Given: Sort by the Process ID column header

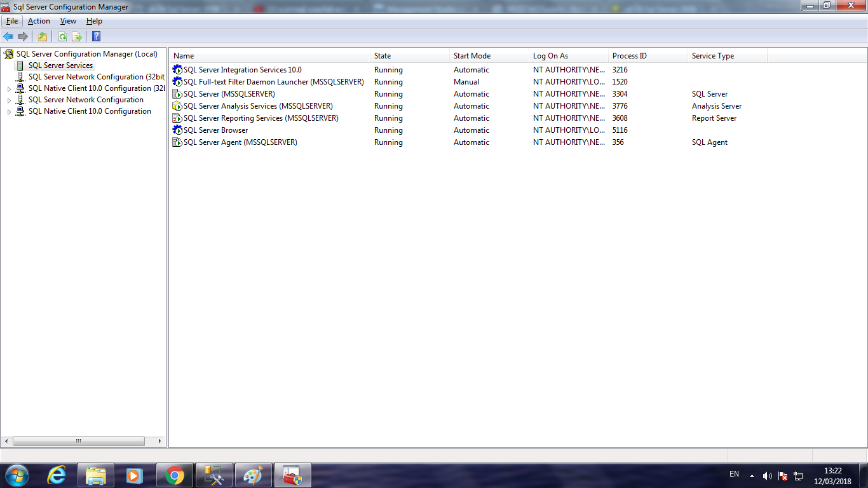Looking at the screenshot, I should pyautogui.click(x=648, y=56).
